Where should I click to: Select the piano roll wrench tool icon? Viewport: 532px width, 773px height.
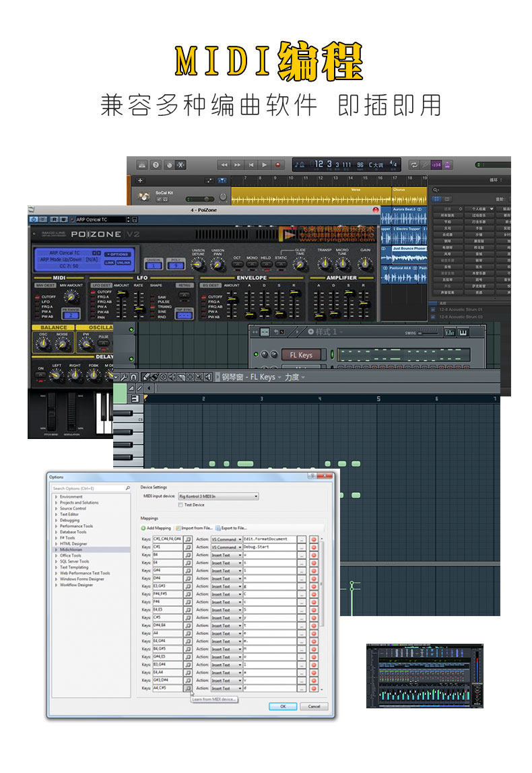125,377
